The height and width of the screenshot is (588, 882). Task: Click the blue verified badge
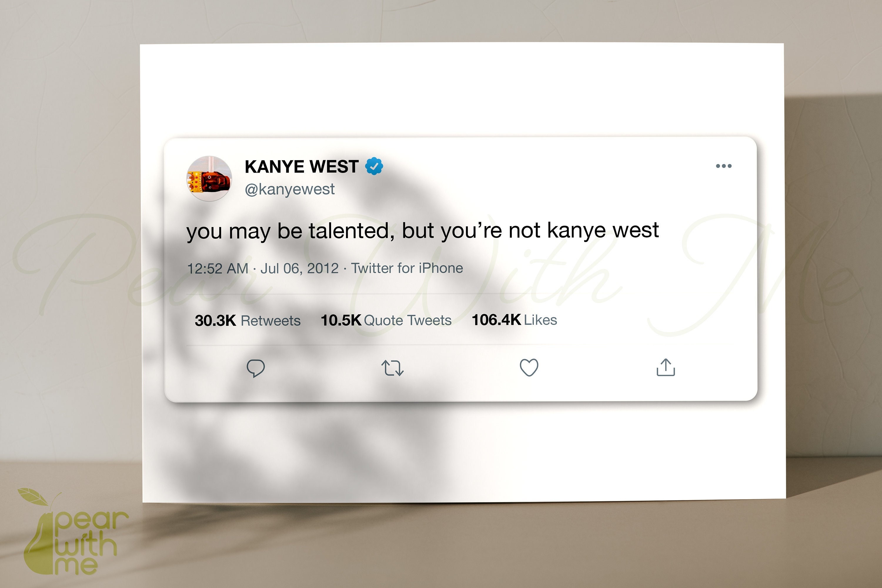(374, 166)
